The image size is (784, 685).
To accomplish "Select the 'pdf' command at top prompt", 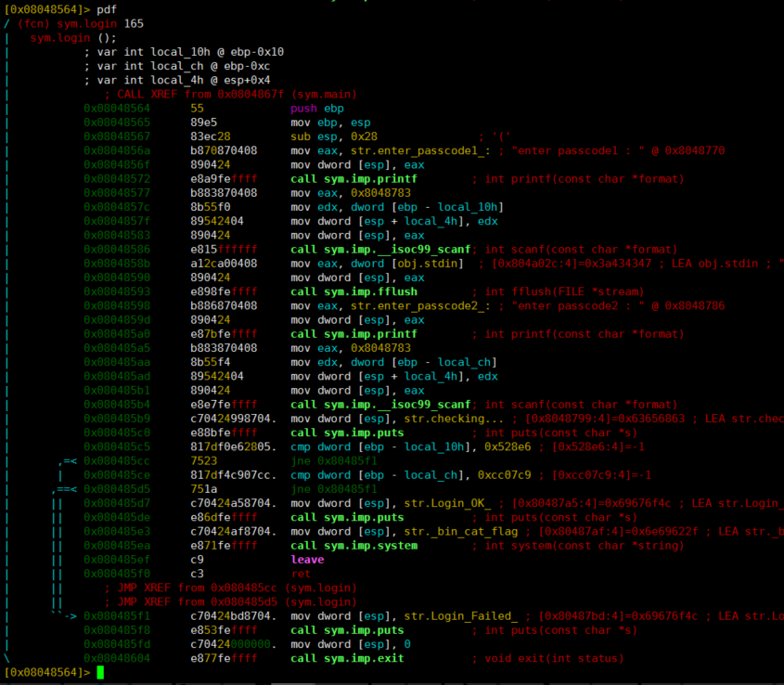I will click(x=107, y=9).
